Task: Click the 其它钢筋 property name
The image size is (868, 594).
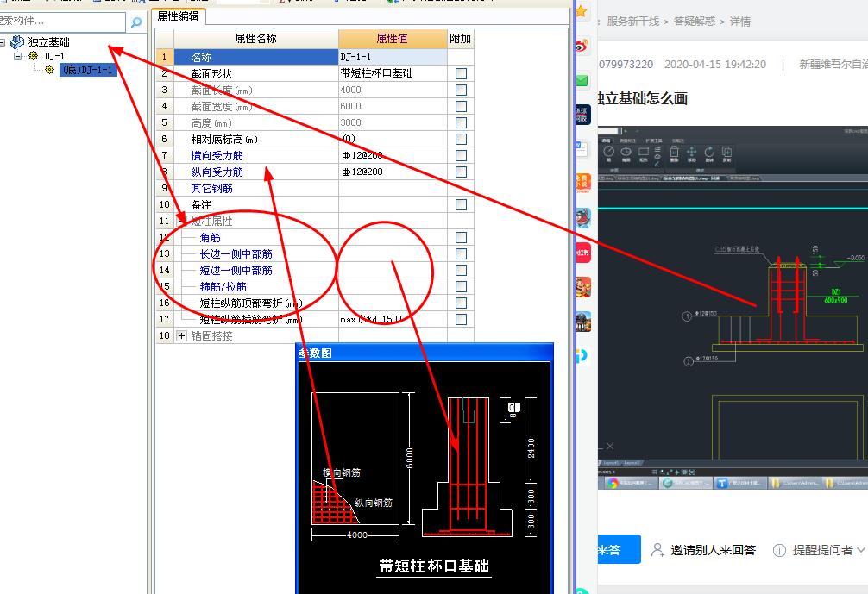Action: (x=212, y=189)
